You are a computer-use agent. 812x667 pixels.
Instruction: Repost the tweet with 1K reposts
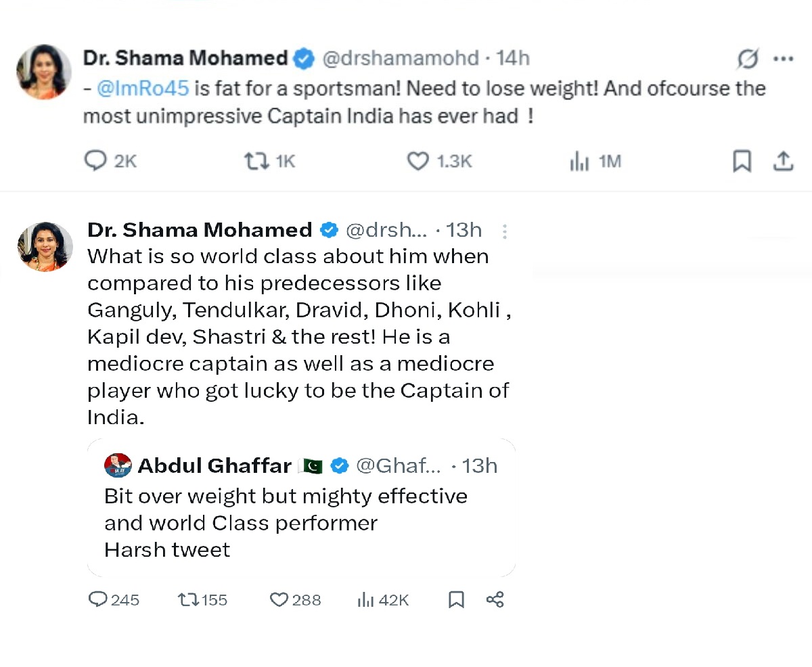point(256,161)
